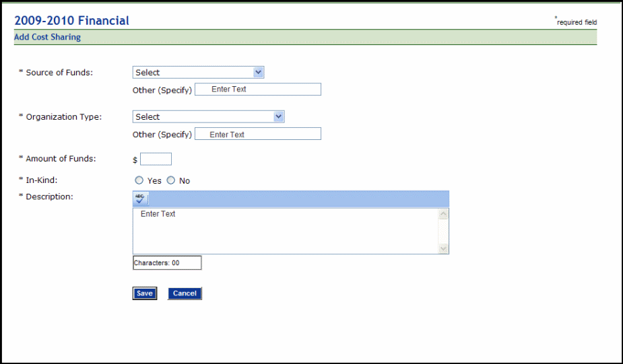Click the In-Kind field label
Viewport: 623px width, 364px height.
tap(44, 180)
